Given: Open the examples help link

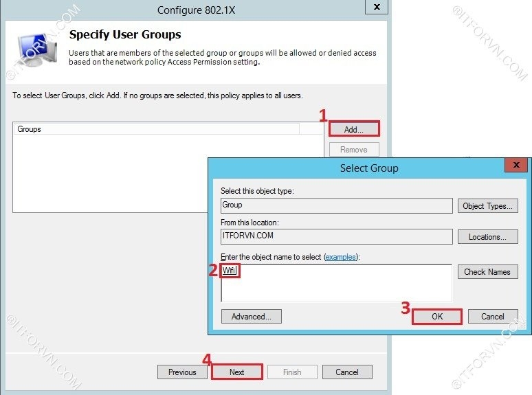Looking at the screenshot, I should point(341,257).
